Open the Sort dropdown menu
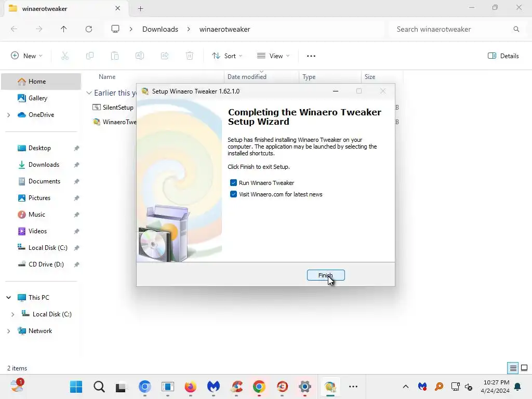532x399 pixels. point(227,56)
